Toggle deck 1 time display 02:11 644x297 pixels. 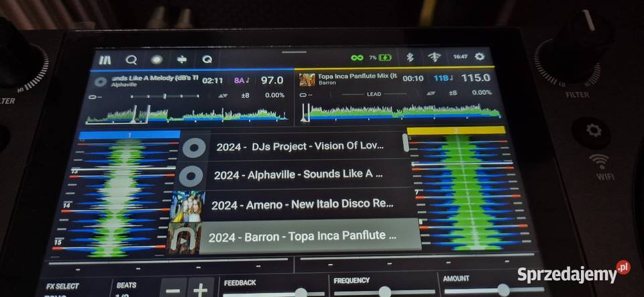213,81
